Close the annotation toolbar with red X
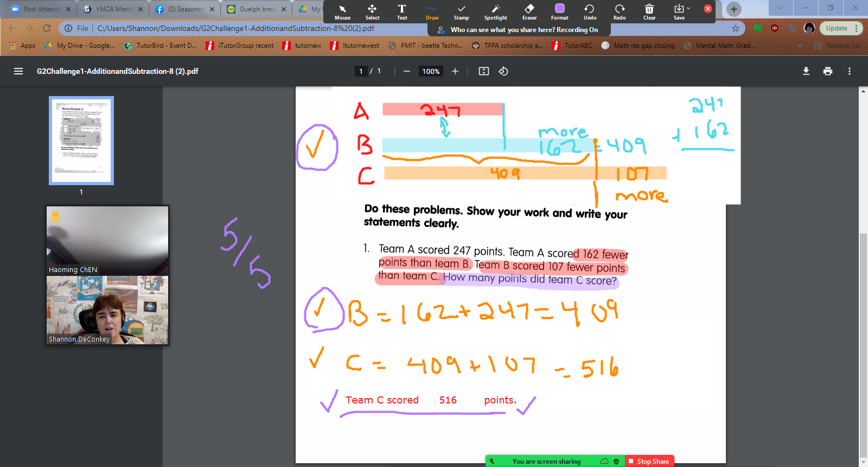The height and width of the screenshot is (467, 868). [708, 9]
